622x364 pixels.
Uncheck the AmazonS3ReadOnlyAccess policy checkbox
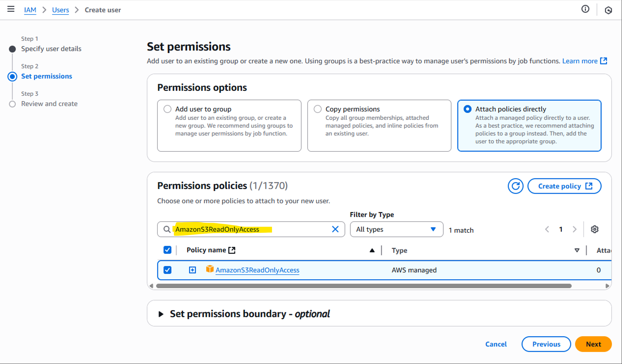tap(167, 270)
